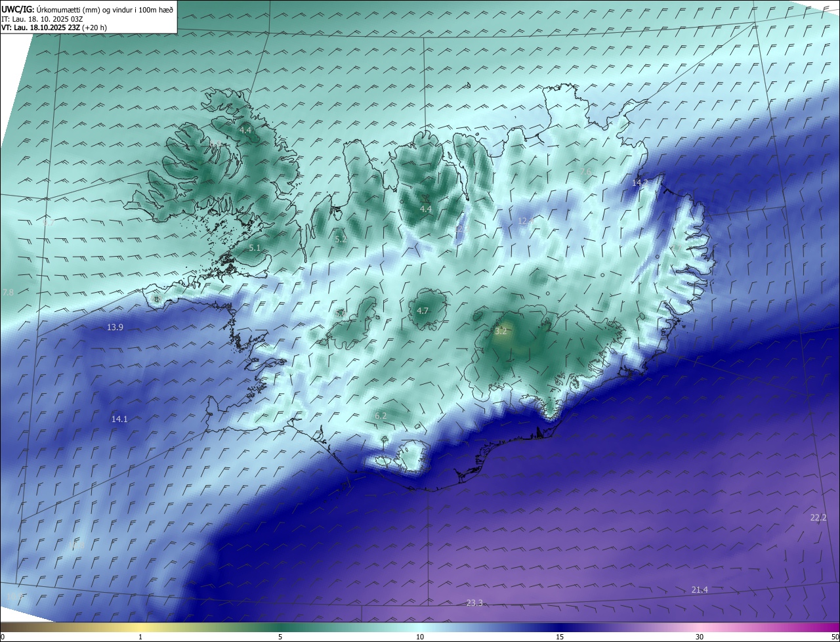
Task: Click the 5.2 precipitation value label
Action: [341, 240]
